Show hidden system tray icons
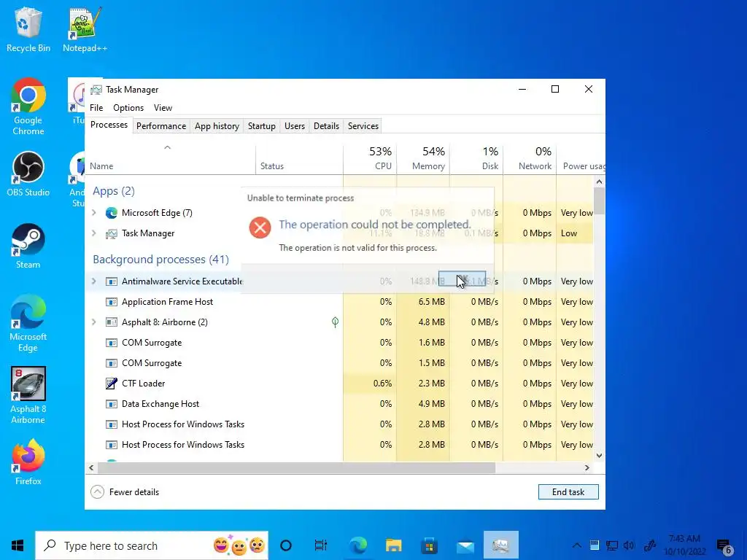This screenshot has width=747, height=560. point(576,545)
